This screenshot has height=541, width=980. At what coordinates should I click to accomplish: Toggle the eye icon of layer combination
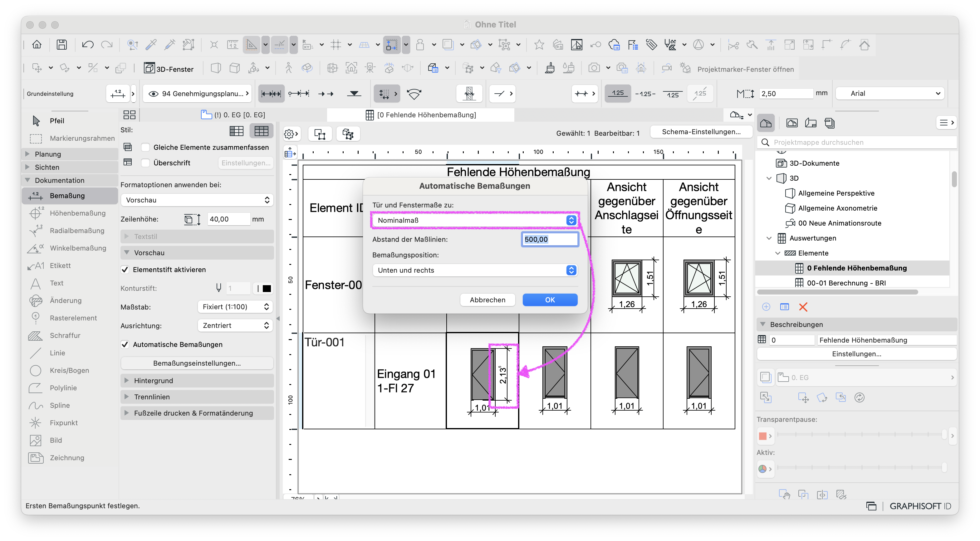[x=153, y=94]
